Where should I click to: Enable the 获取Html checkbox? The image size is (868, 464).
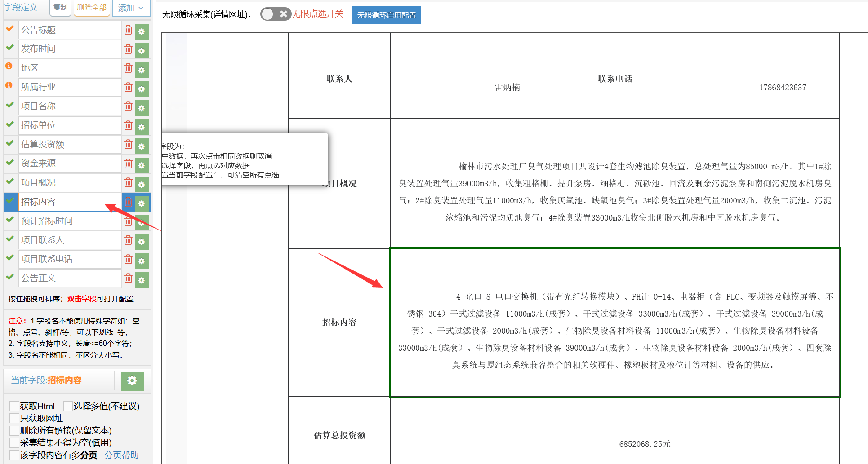14,406
